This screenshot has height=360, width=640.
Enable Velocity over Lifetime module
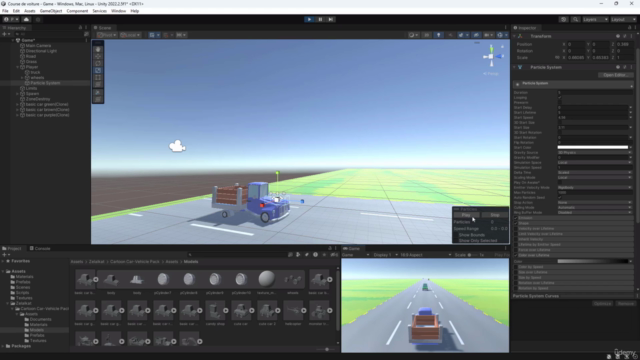[516, 229]
